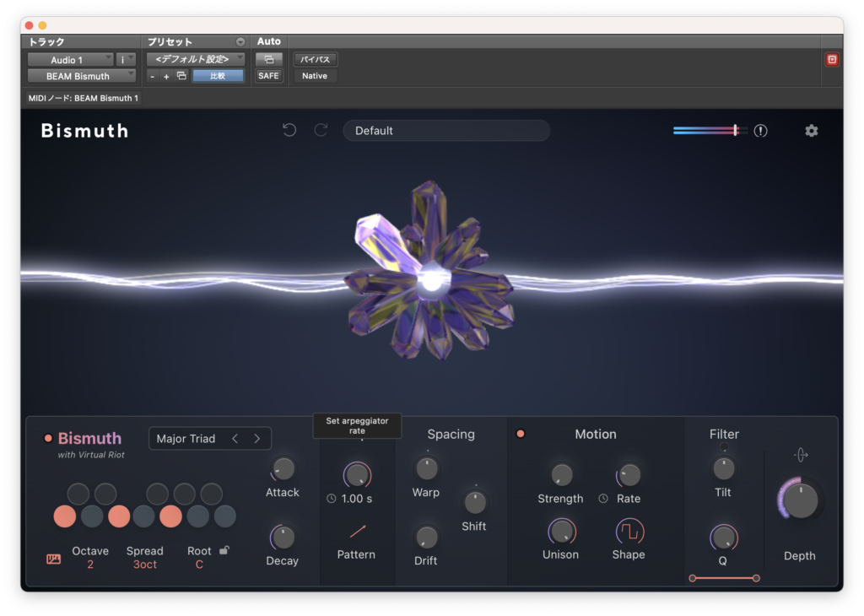Click the Motion Rate knob

point(629,474)
